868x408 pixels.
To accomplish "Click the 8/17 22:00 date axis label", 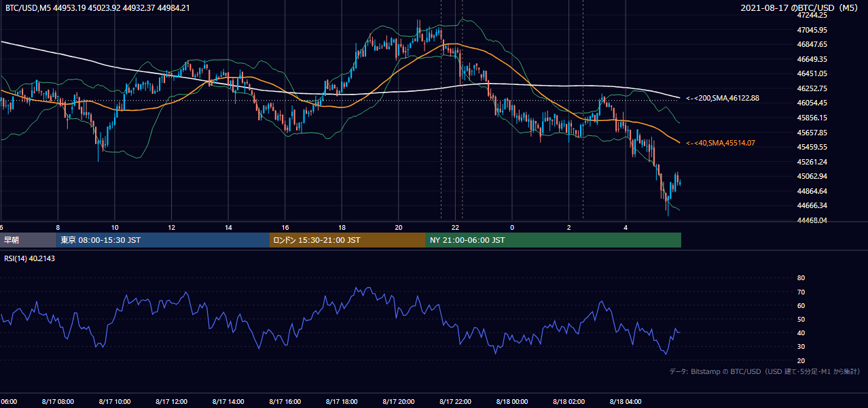I will click(456, 402).
